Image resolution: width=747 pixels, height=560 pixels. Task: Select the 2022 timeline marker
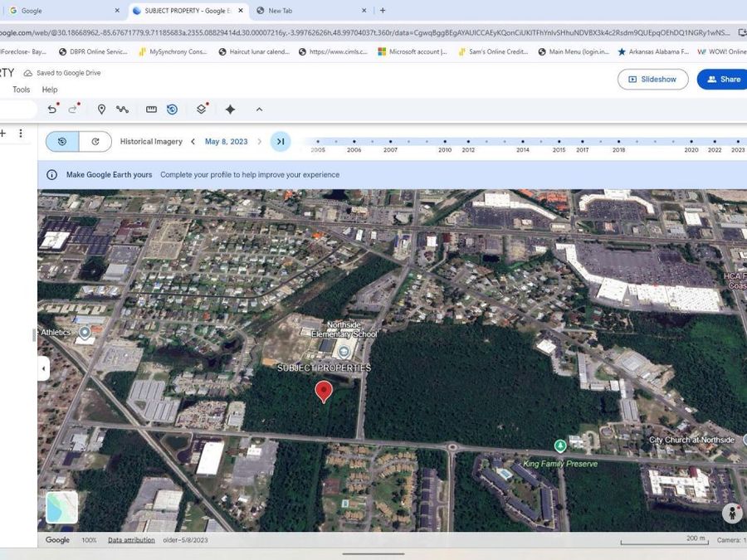[x=715, y=141]
